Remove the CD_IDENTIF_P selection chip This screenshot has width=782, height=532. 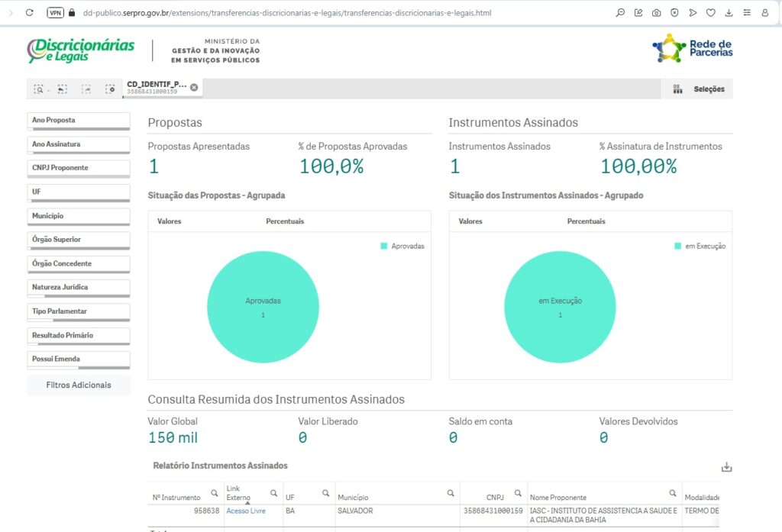point(194,87)
